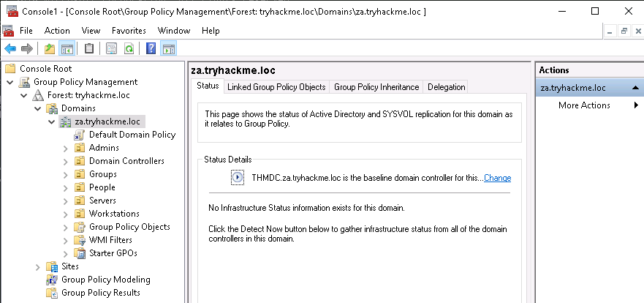Screen dimensions: 644x303
Task: Restore the inner MDI child window
Action: coord(624,31)
